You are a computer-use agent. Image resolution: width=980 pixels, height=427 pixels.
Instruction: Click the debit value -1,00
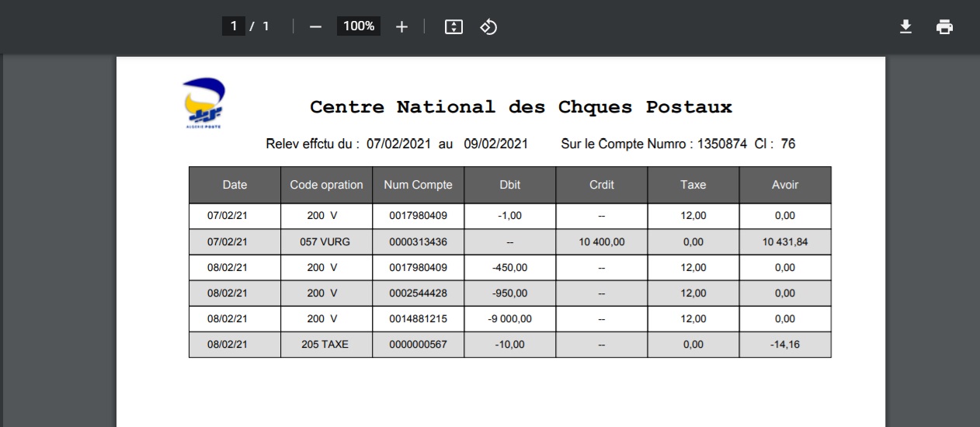509,217
